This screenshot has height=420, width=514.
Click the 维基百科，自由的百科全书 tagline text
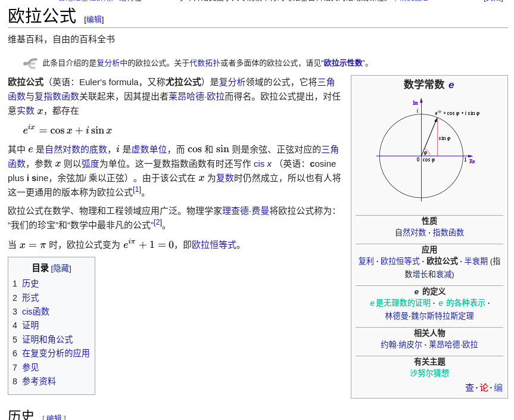(61, 39)
